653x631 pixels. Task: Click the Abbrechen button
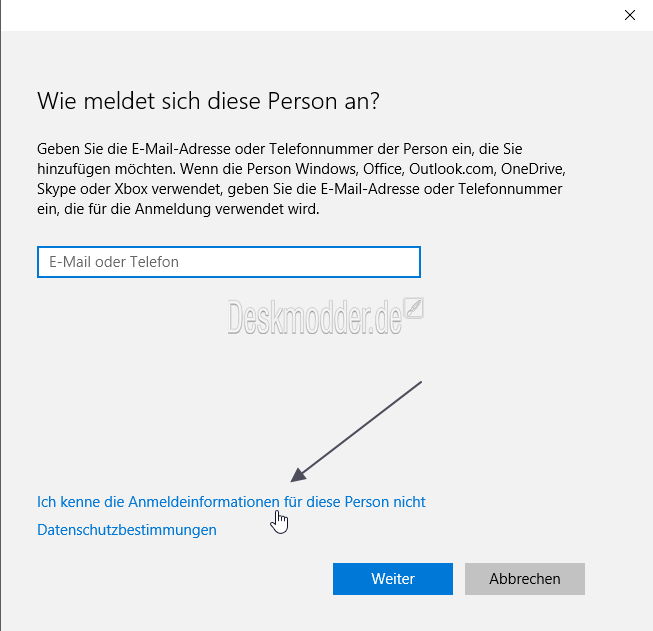point(525,579)
